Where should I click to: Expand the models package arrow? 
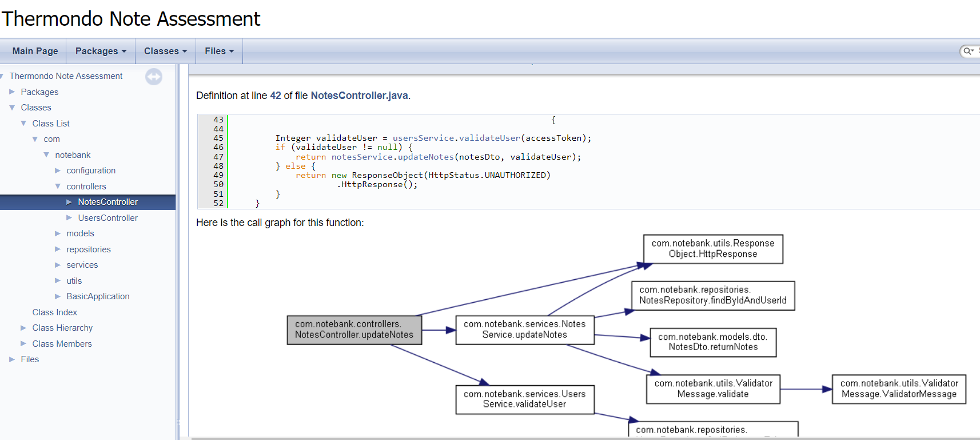point(58,233)
